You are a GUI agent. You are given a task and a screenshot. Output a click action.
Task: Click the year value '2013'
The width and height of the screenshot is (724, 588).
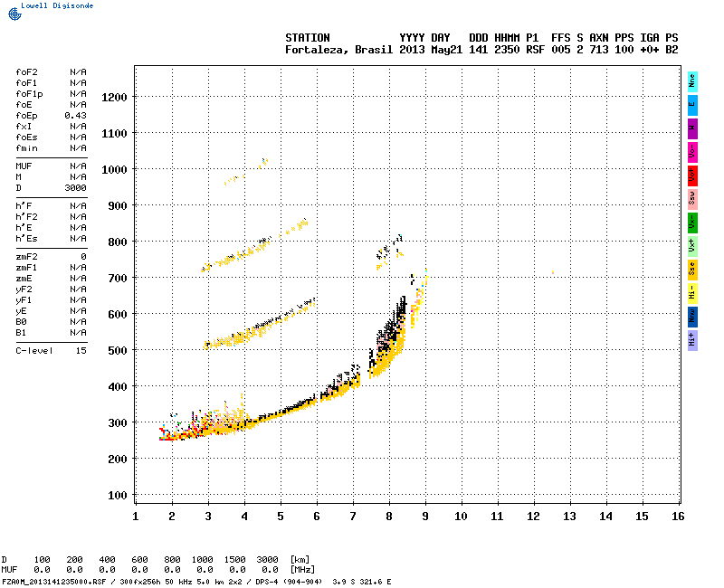point(412,50)
